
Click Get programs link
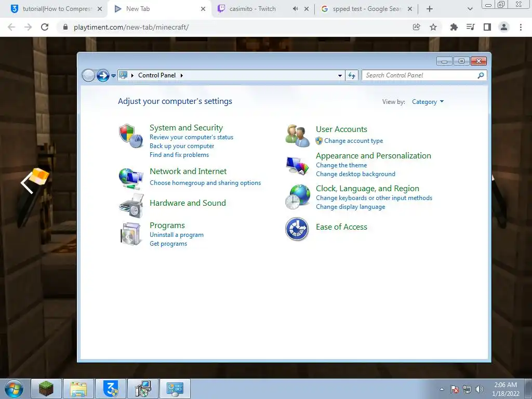168,244
